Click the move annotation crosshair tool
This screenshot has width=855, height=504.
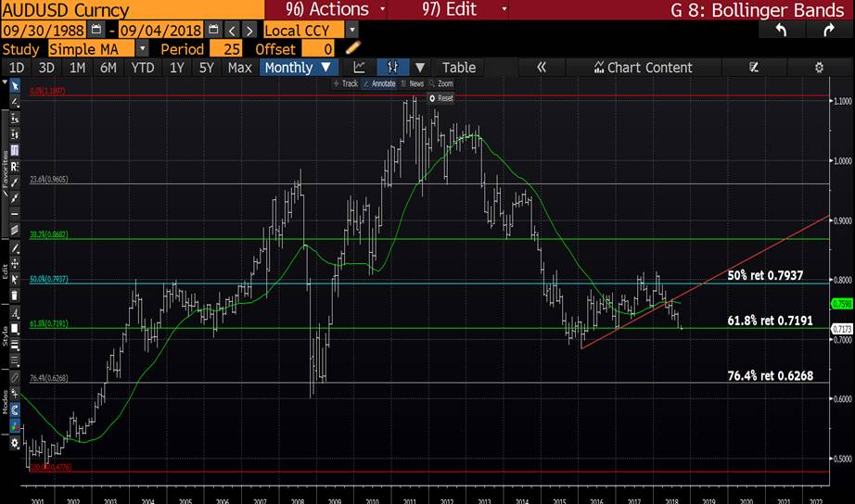15,264
